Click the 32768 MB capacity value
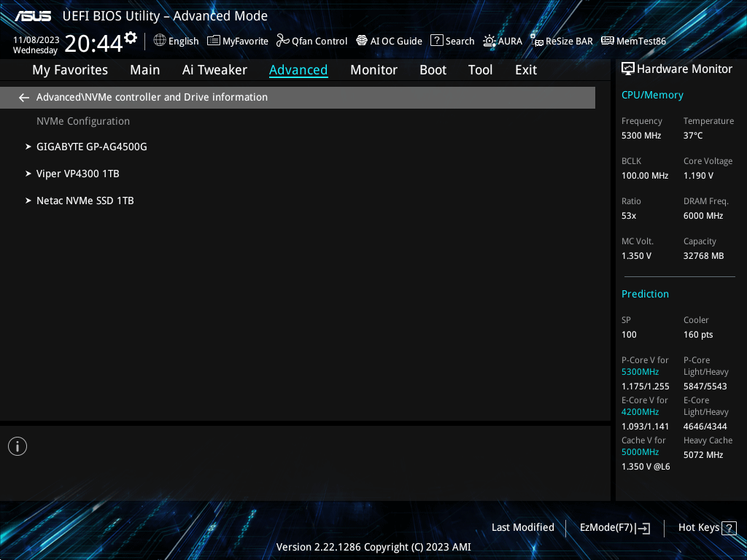 (704, 256)
